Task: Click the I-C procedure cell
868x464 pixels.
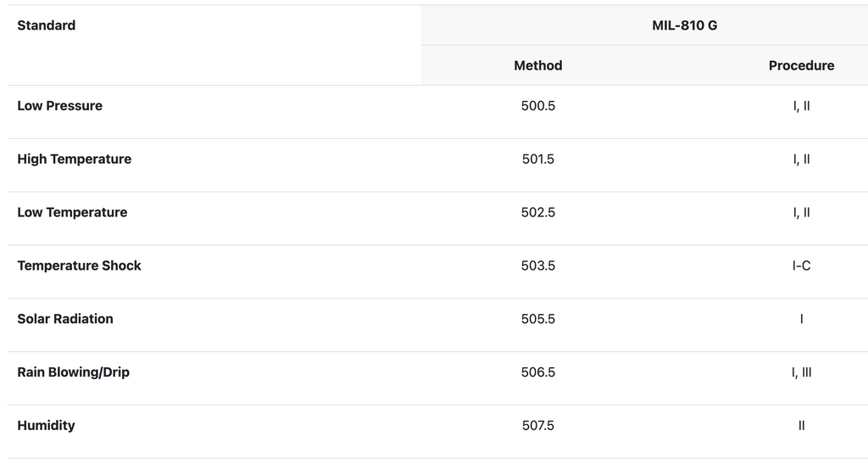Action: [801, 266]
